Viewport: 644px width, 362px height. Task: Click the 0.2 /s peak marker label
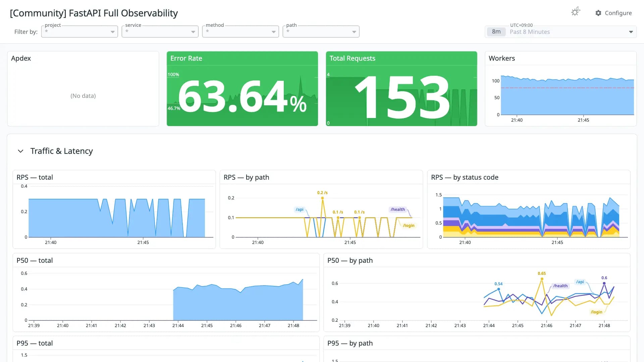click(x=322, y=193)
